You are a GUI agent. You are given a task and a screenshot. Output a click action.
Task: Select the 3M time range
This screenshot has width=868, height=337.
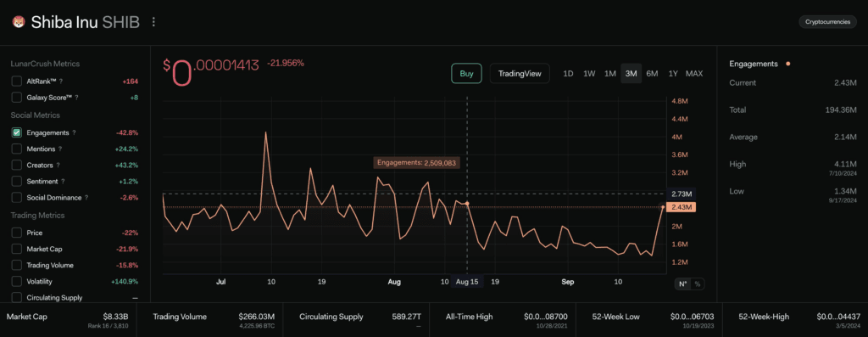coord(631,73)
